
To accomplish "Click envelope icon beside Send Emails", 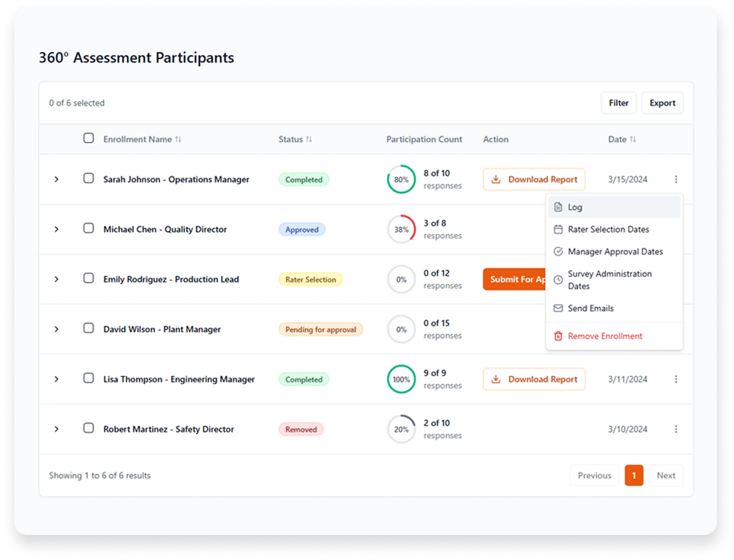I will 558,308.
